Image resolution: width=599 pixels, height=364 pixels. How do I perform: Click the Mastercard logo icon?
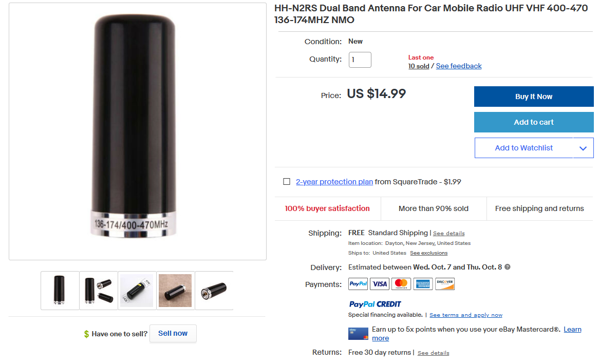(401, 284)
